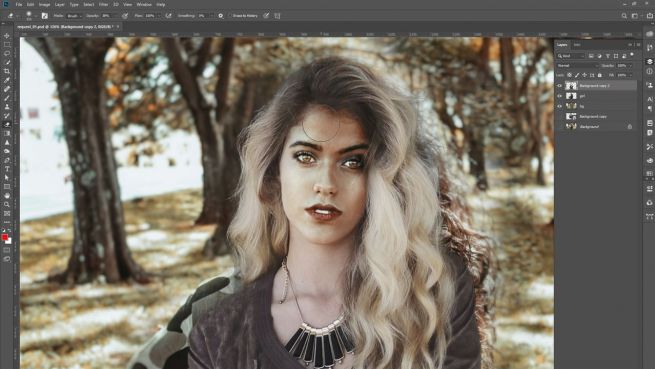Open the Filter menu
This screenshot has height=369, width=655.
(x=103, y=5)
